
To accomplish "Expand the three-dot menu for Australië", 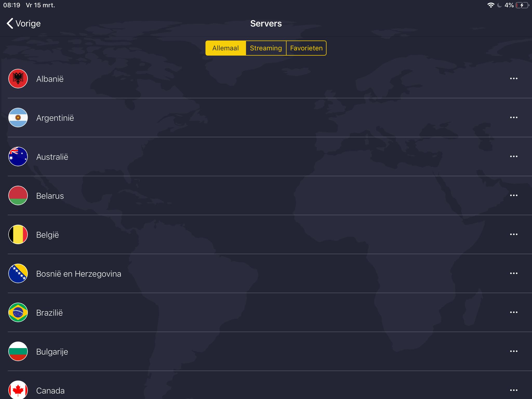I will pyautogui.click(x=514, y=156).
